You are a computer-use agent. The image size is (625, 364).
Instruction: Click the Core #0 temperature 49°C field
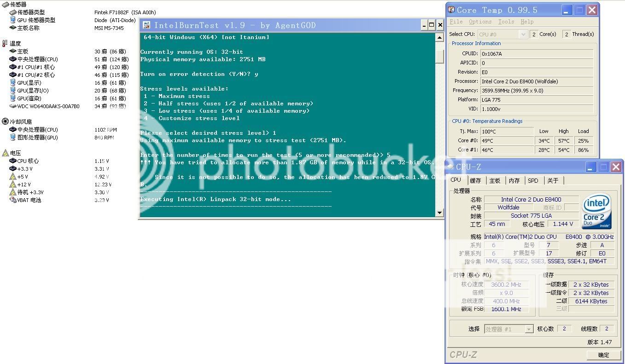[507, 141]
